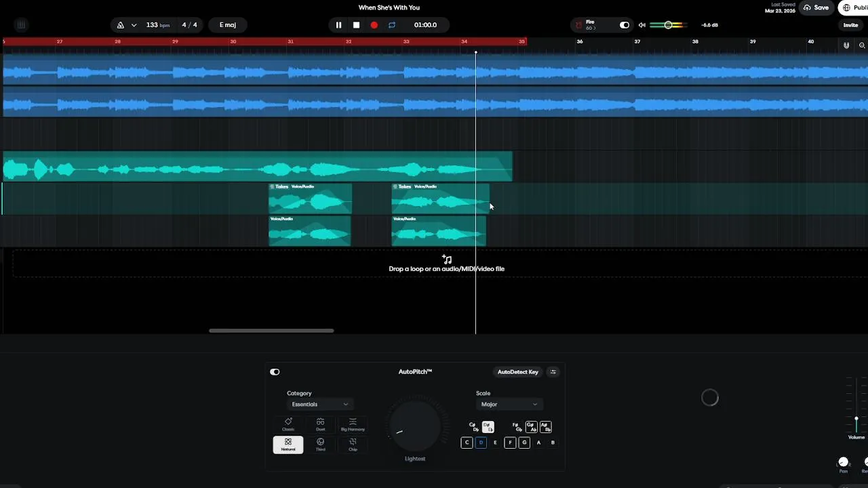The image size is (868, 488).
Task: Click the 133 bpm tempo value
Action: (x=158, y=25)
